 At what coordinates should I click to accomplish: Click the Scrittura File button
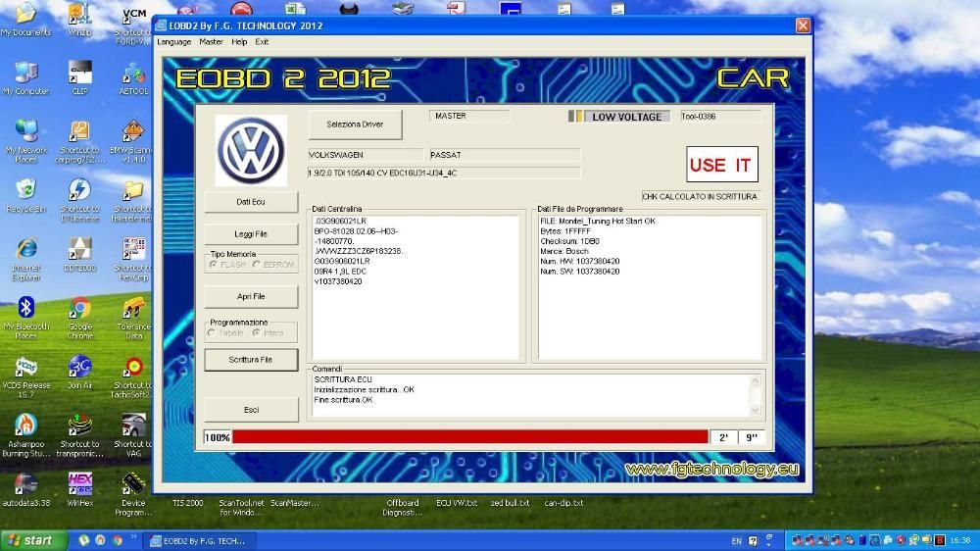pyautogui.click(x=251, y=360)
